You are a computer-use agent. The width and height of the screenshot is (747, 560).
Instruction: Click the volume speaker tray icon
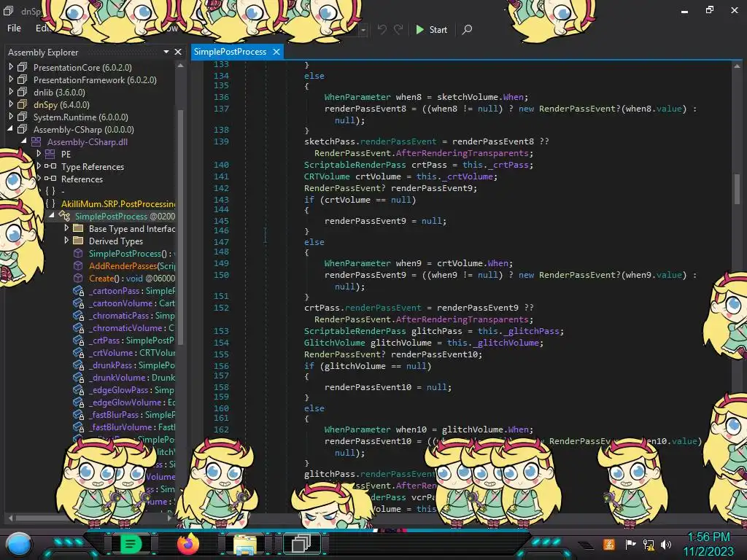pyautogui.click(x=666, y=544)
